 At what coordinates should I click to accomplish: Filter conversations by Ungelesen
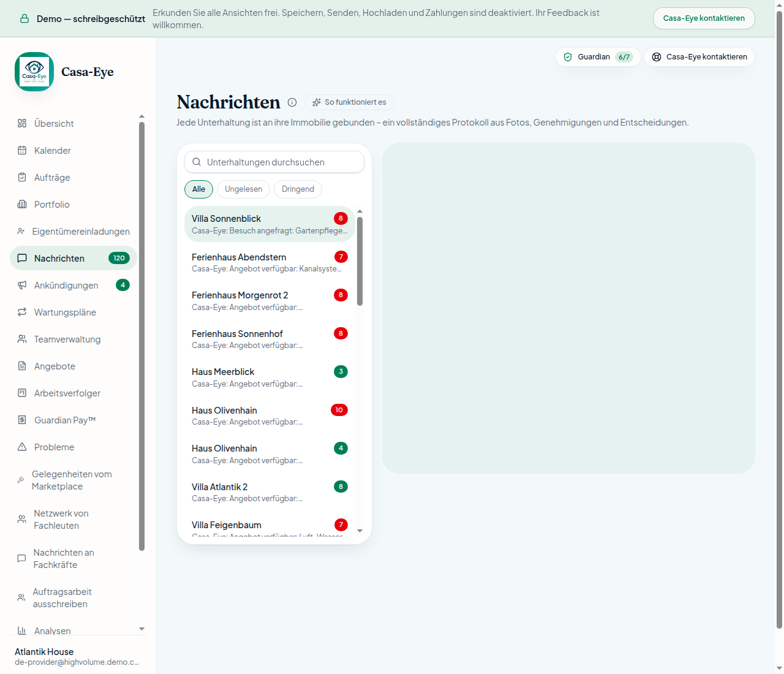click(243, 189)
